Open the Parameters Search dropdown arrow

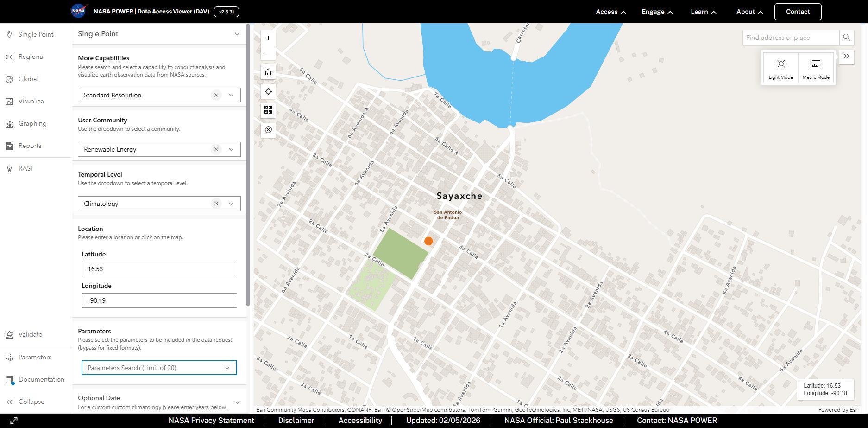[227, 368]
